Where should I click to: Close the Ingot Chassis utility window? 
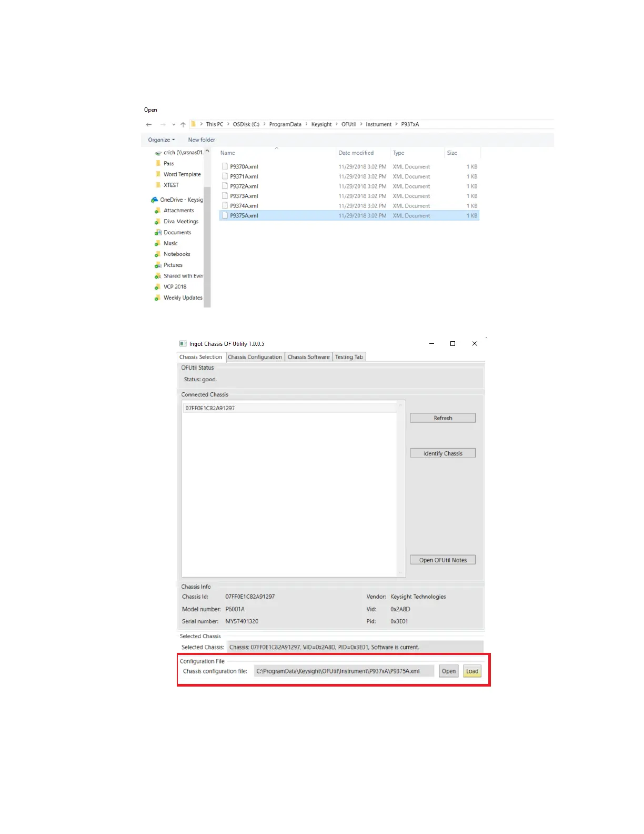(x=475, y=344)
